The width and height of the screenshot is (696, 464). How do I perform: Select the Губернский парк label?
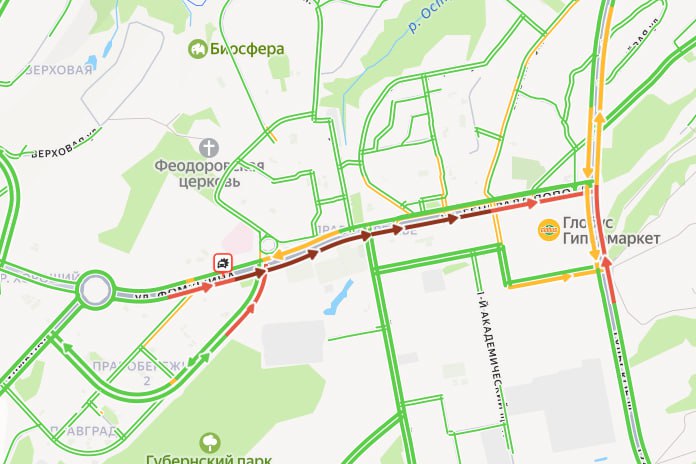pyautogui.click(x=209, y=459)
